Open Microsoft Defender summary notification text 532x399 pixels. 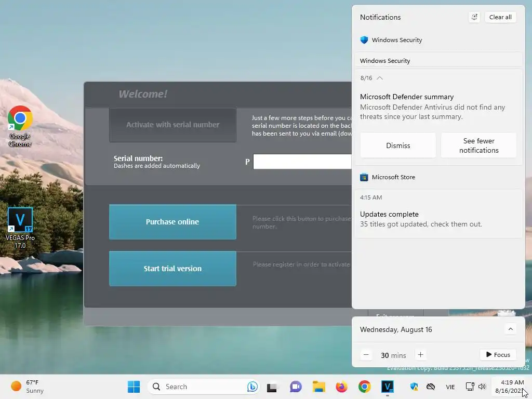(x=433, y=107)
